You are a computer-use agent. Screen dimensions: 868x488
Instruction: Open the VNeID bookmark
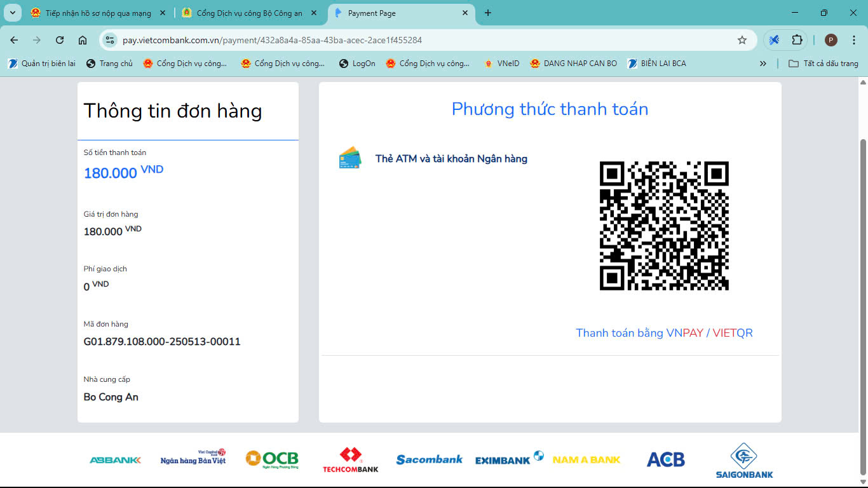click(501, 64)
